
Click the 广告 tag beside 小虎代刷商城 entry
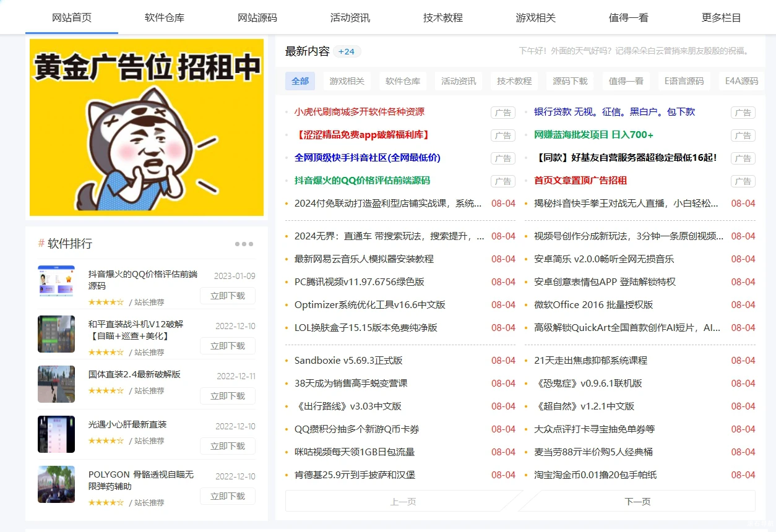502,113
